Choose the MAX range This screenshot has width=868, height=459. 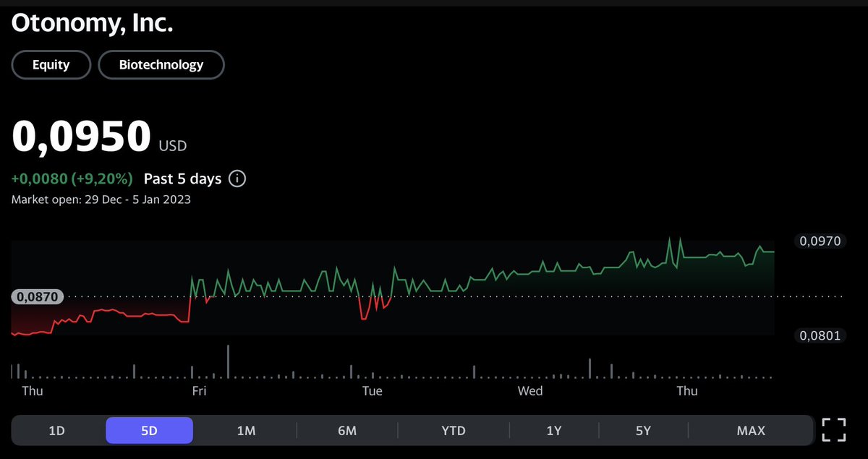tap(751, 430)
